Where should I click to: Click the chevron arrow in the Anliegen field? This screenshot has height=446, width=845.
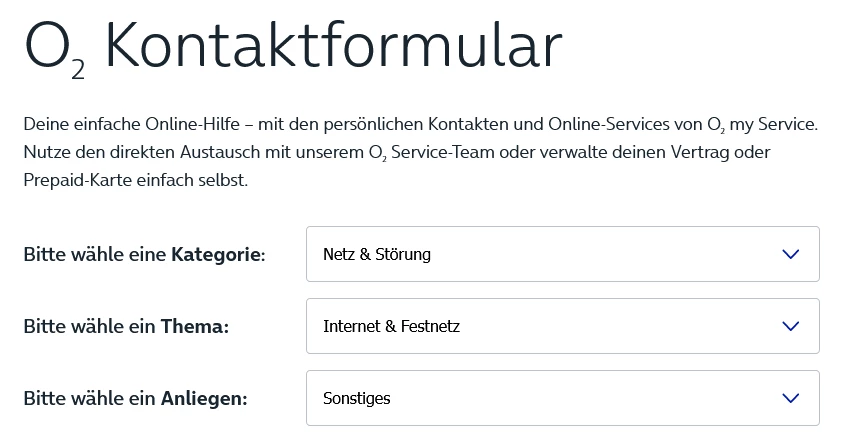[x=791, y=398]
